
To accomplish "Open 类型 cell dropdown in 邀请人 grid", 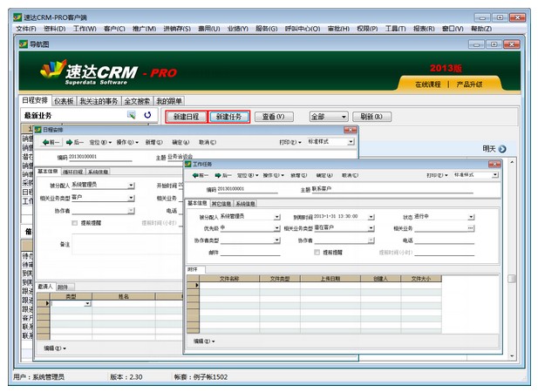I will coord(87,304).
